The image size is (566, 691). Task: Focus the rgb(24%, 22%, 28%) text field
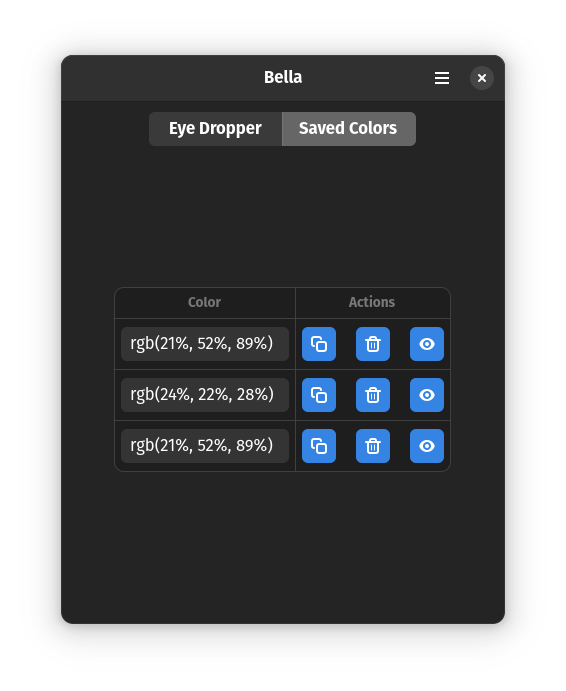[x=205, y=395]
